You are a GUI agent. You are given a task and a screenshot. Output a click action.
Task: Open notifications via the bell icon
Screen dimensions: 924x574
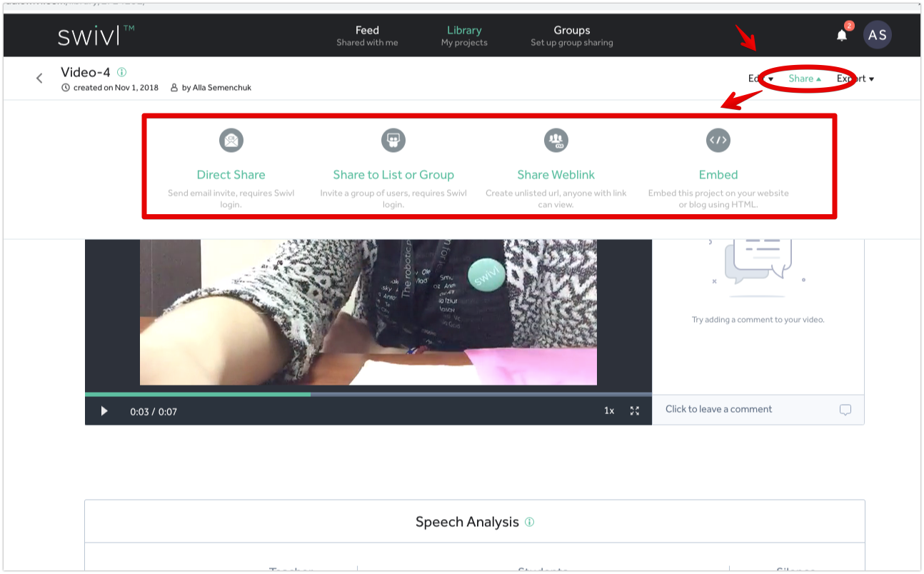click(842, 36)
